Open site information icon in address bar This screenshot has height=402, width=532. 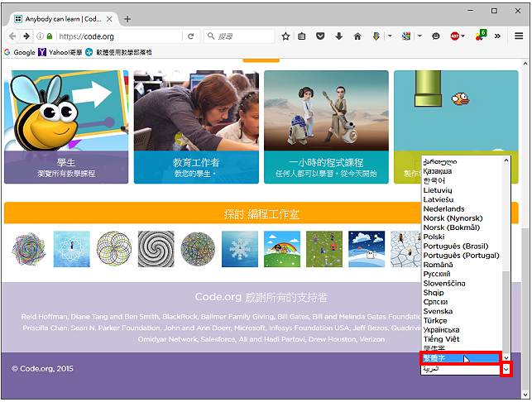tap(40, 36)
